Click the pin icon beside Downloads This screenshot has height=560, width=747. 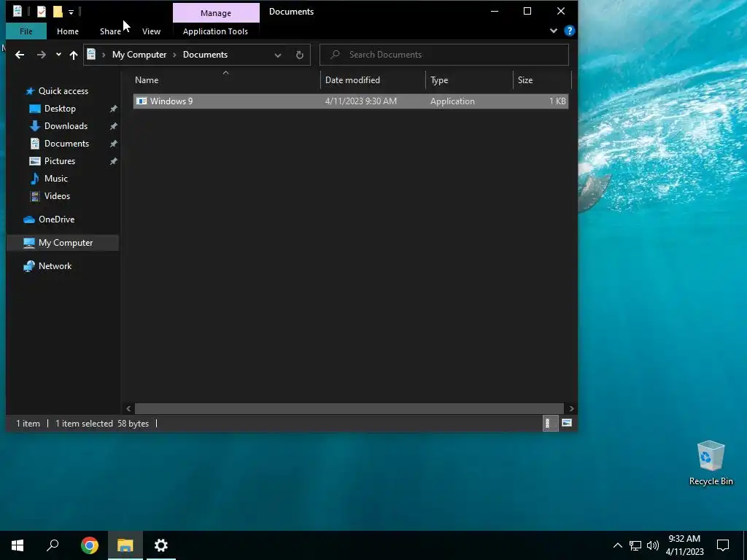[113, 127]
